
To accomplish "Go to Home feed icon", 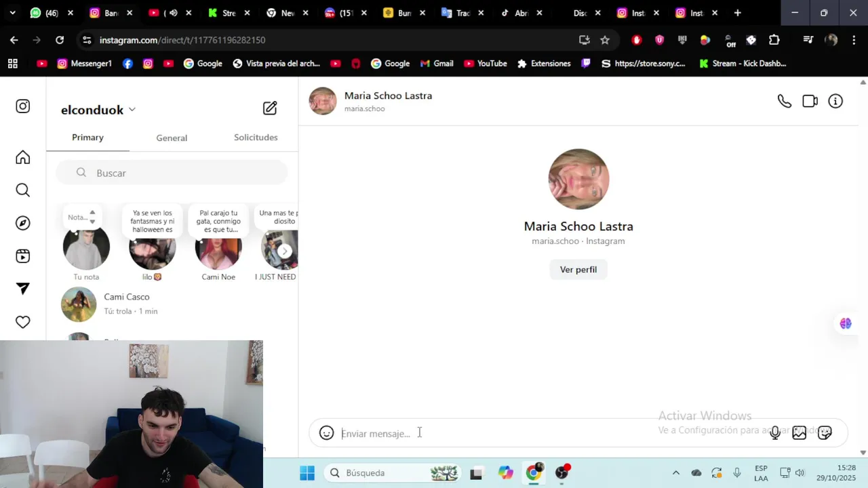I will pos(23,157).
